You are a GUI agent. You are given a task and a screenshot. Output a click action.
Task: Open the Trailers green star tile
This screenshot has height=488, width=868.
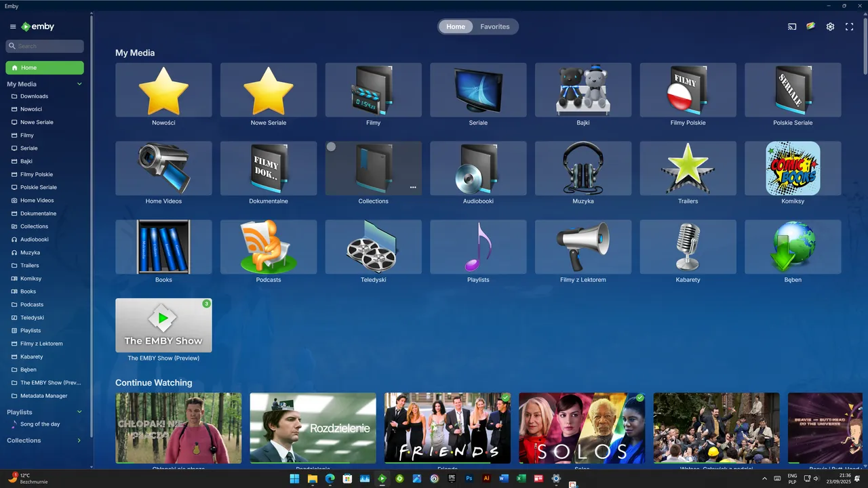(x=688, y=168)
